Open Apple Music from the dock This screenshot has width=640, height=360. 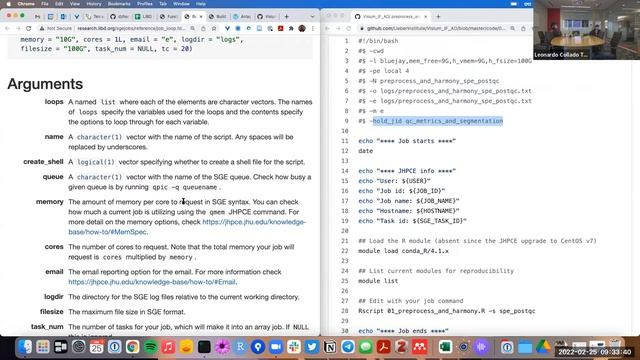(x=168, y=347)
